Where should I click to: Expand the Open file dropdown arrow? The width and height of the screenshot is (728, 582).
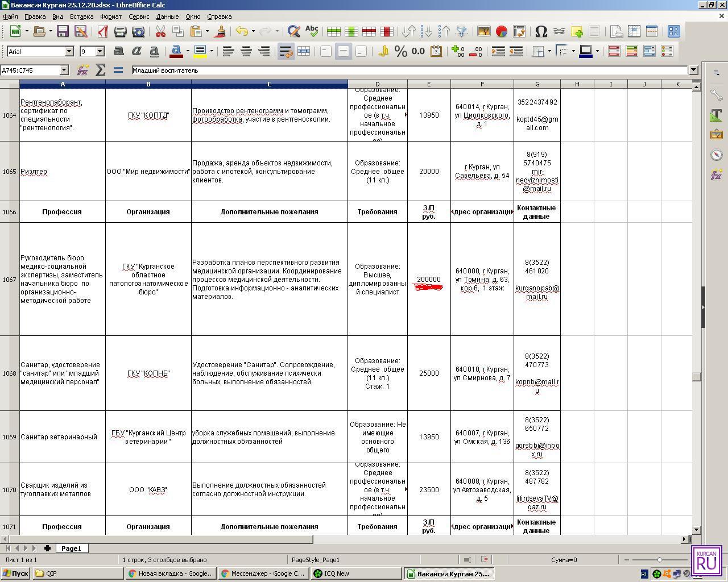point(50,31)
